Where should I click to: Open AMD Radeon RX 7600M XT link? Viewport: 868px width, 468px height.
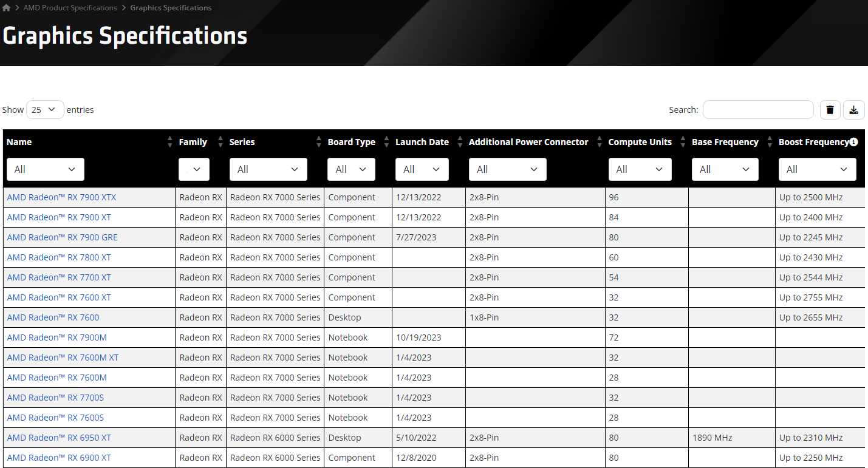point(63,358)
